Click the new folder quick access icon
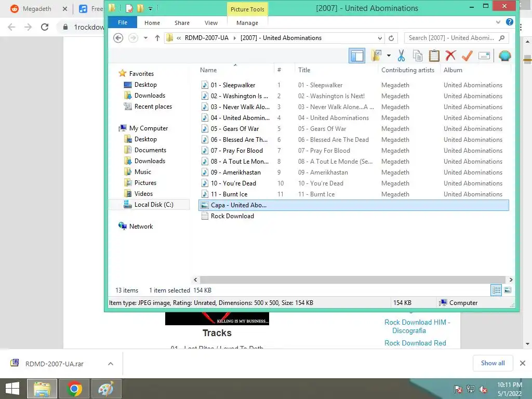The width and height of the screenshot is (532, 399). (140, 8)
